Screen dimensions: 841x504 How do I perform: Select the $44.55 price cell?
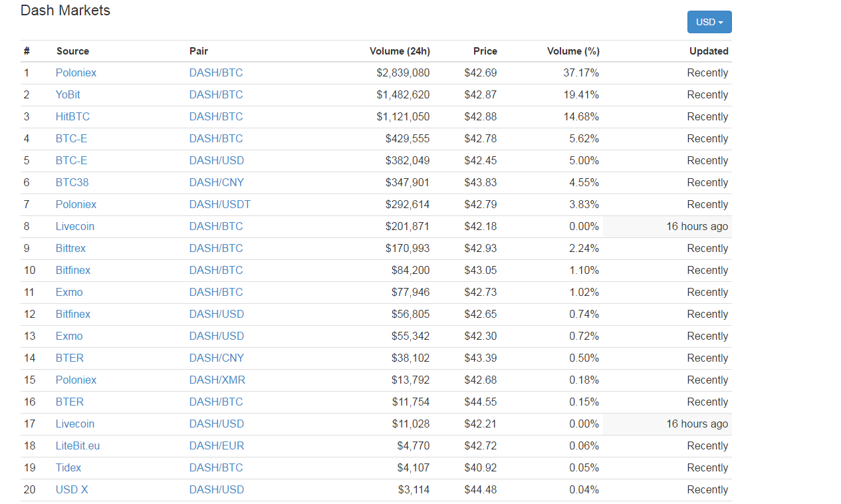click(x=481, y=402)
